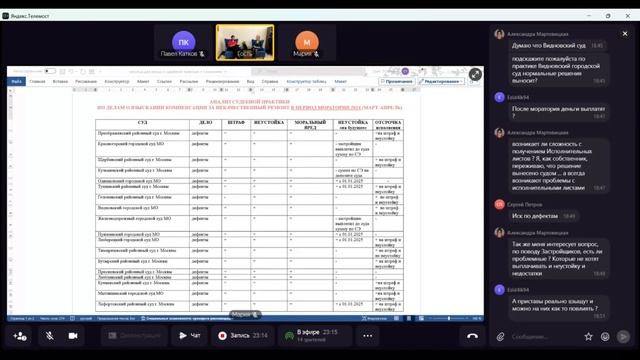Adjust the Word zoom slider
This screenshot has width=640, height=360.
pyautogui.click(x=449, y=318)
